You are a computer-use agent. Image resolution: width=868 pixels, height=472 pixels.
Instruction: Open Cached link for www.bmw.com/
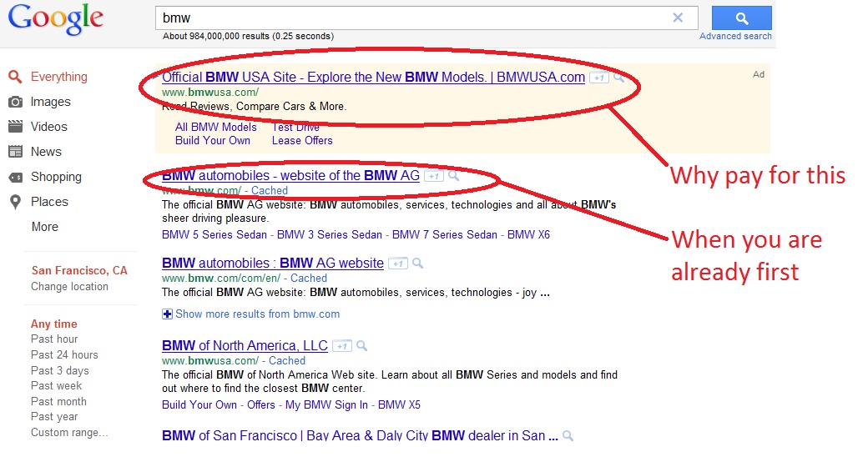(270, 190)
